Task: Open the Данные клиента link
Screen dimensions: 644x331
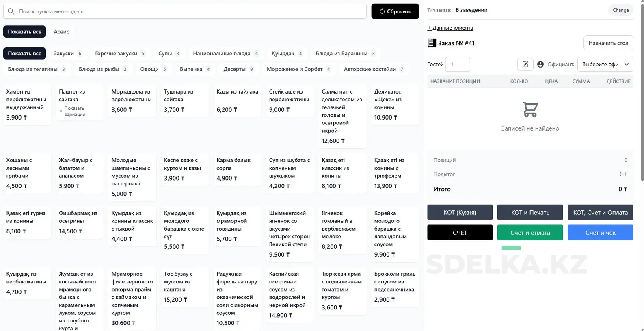Action: pyautogui.click(x=450, y=28)
